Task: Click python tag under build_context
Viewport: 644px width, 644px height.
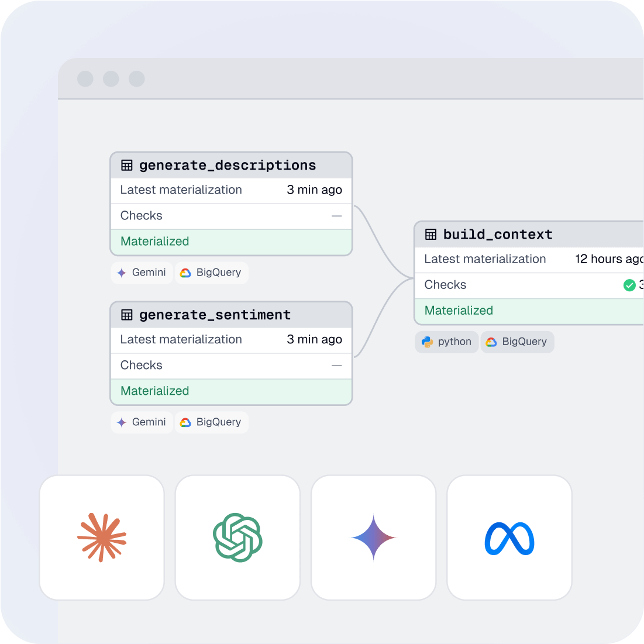Action: 447,342
